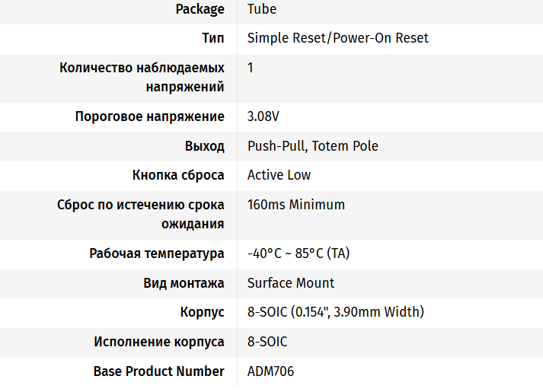The image size is (543, 392).
Task: Click the "Package" row label
Action: tap(200, 9)
